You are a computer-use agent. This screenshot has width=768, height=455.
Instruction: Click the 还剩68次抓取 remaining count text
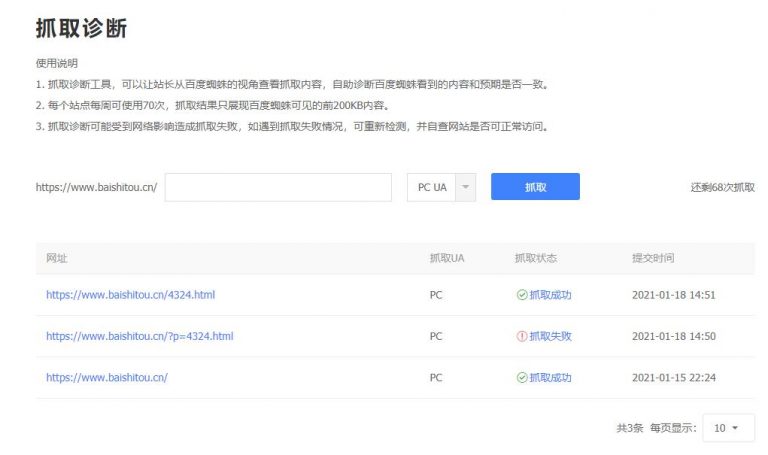(722, 188)
